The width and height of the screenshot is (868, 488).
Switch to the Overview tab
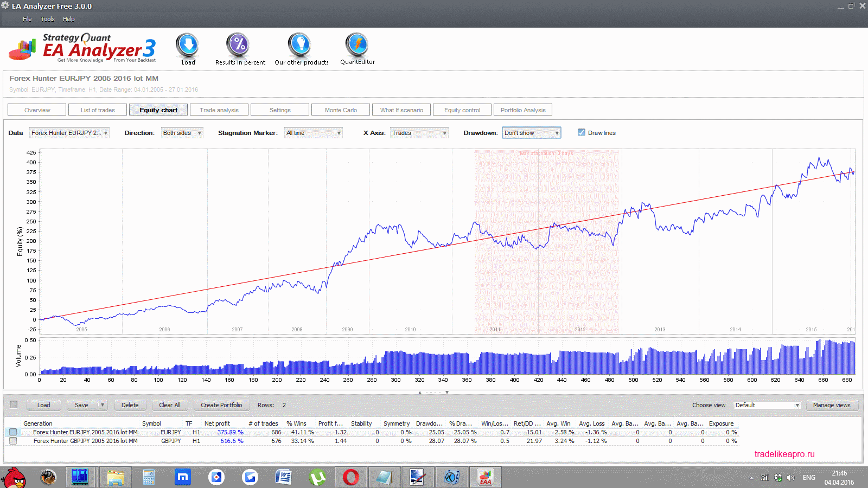pyautogui.click(x=37, y=110)
